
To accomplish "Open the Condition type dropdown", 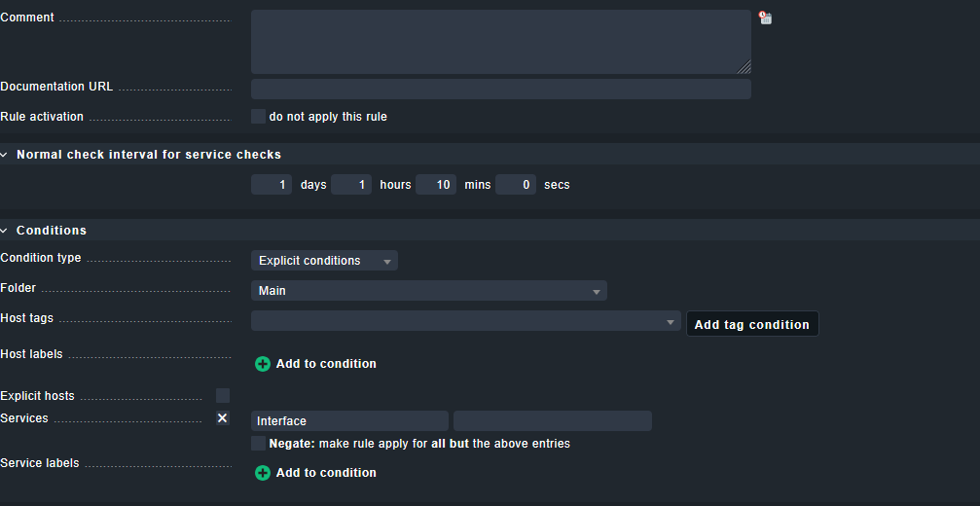I will click(324, 261).
